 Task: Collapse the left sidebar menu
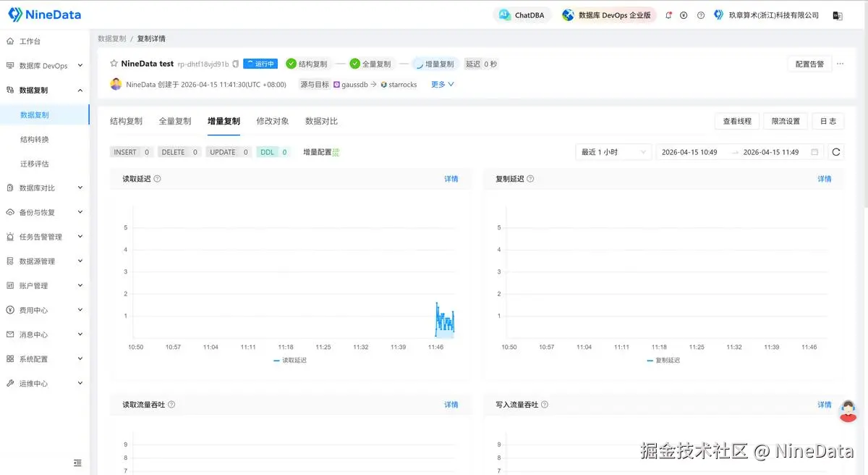[77, 463]
